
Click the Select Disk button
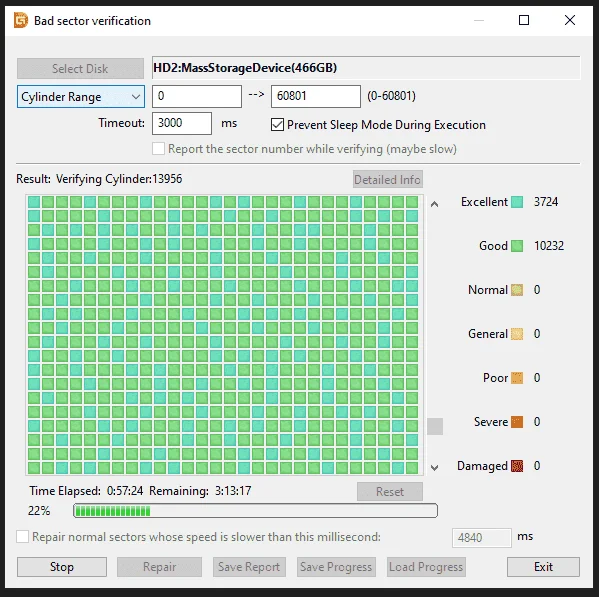coord(80,68)
